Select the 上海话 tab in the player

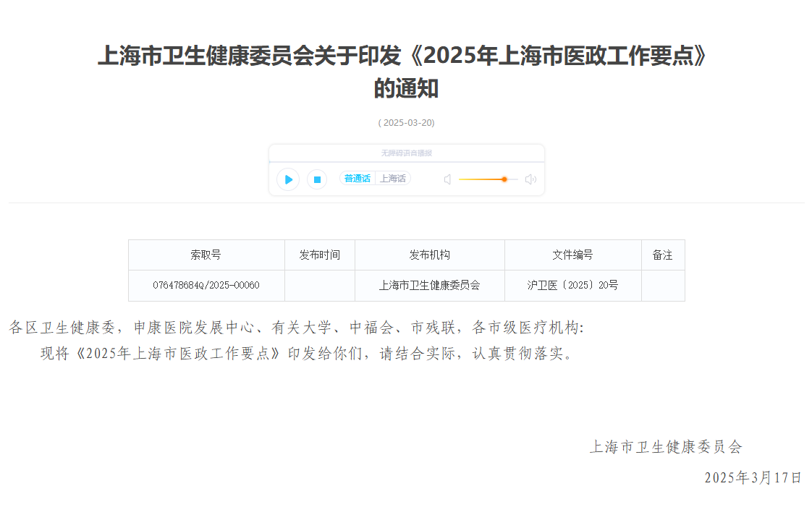[x=393, y=178]
